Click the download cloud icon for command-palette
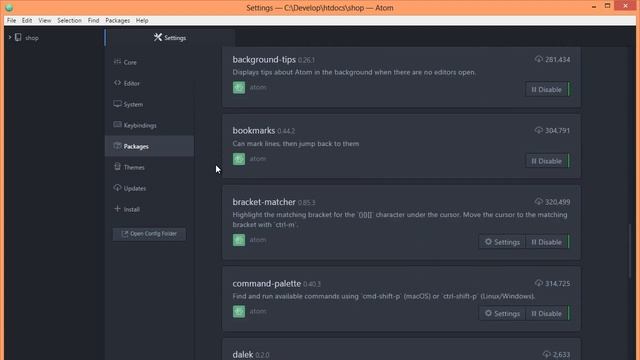This screenshot has width=640, height=360. click(539, 283)
